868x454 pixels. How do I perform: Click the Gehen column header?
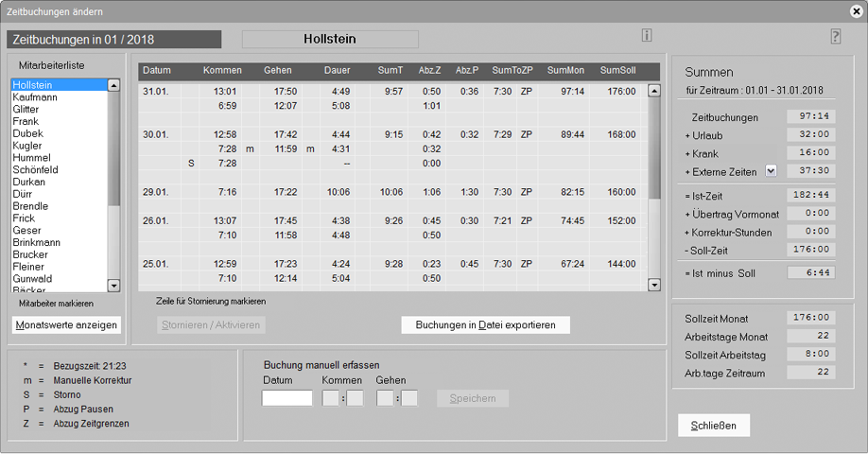pos(277,70)
